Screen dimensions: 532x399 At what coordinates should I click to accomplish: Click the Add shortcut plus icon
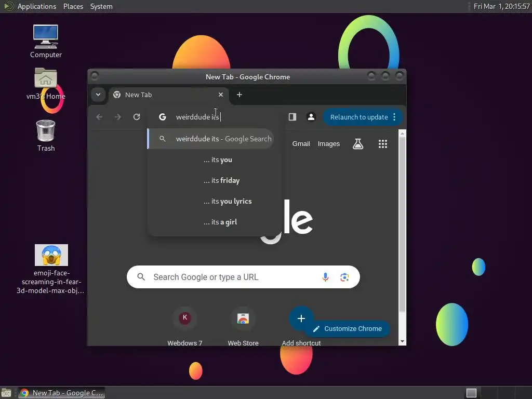(x=301, y=318)
